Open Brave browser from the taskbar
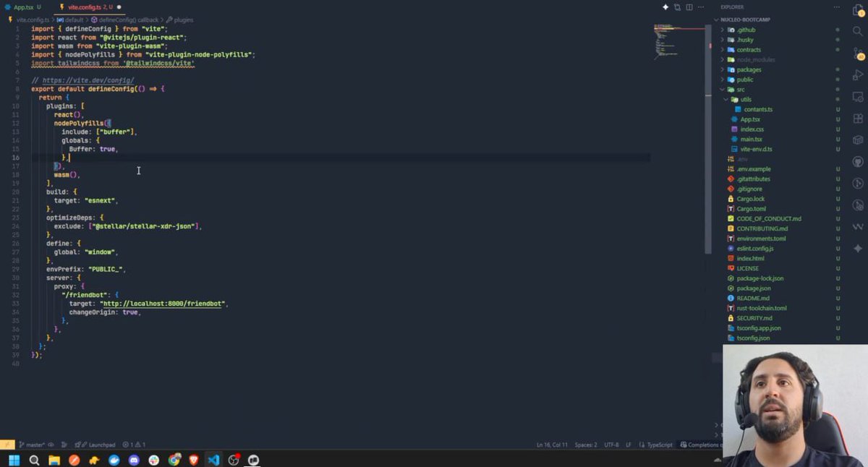The image size is (868, 467). coord(194,460)
